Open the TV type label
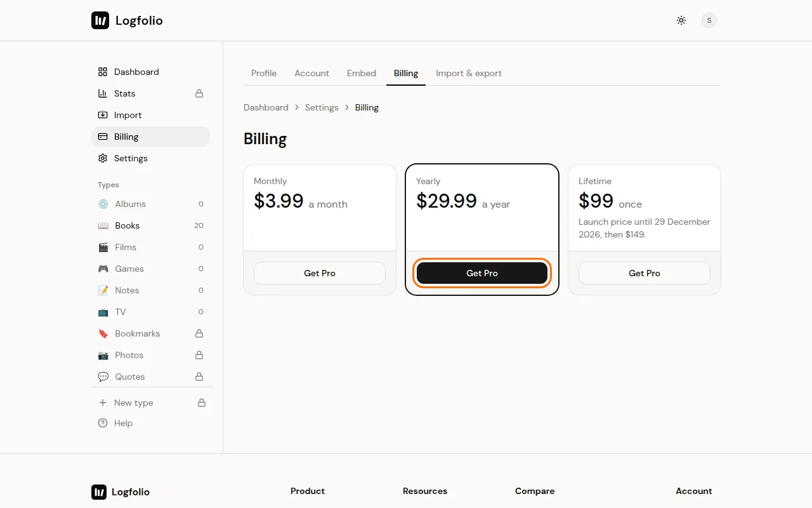The image size is (812, 508). tap(121, 312)
